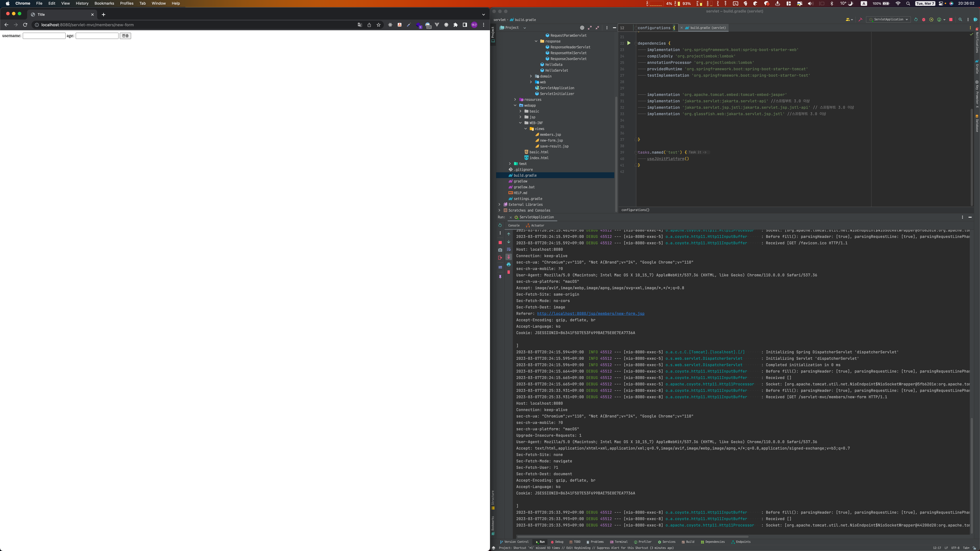Open Chrome extensions puzzle icon
This screenshot has width=980, height=551.
pyautogui.click(x=455, y=25)
